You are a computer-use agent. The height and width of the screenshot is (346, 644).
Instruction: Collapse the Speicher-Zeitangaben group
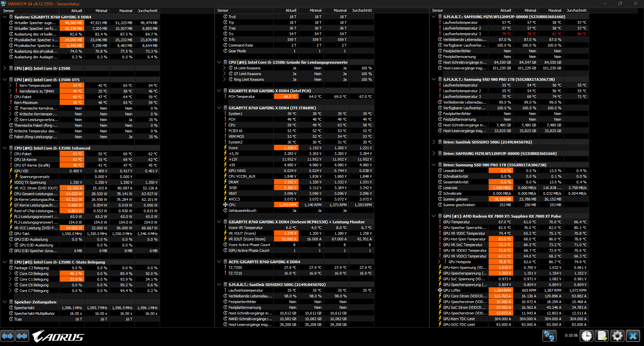(x=5, y=302)
